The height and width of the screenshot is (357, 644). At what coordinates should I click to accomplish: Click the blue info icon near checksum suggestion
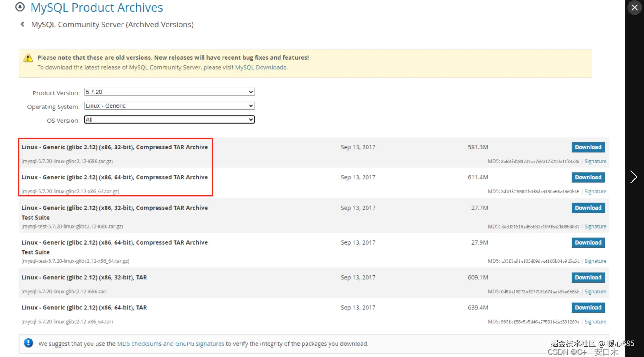click(29, 343)
